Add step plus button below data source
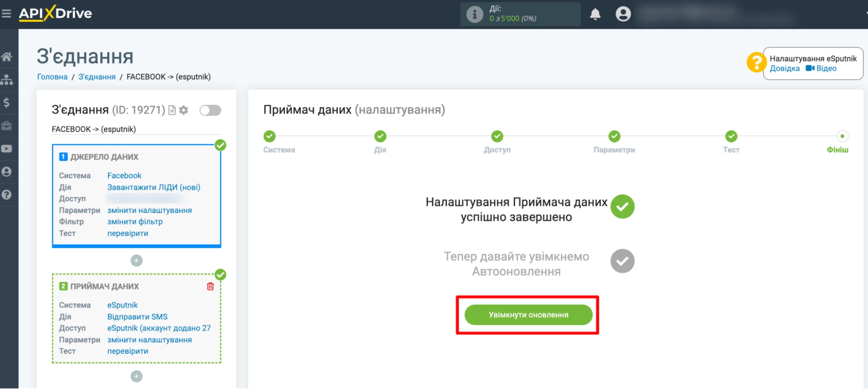868x389 pixels. tap(136, 261)
